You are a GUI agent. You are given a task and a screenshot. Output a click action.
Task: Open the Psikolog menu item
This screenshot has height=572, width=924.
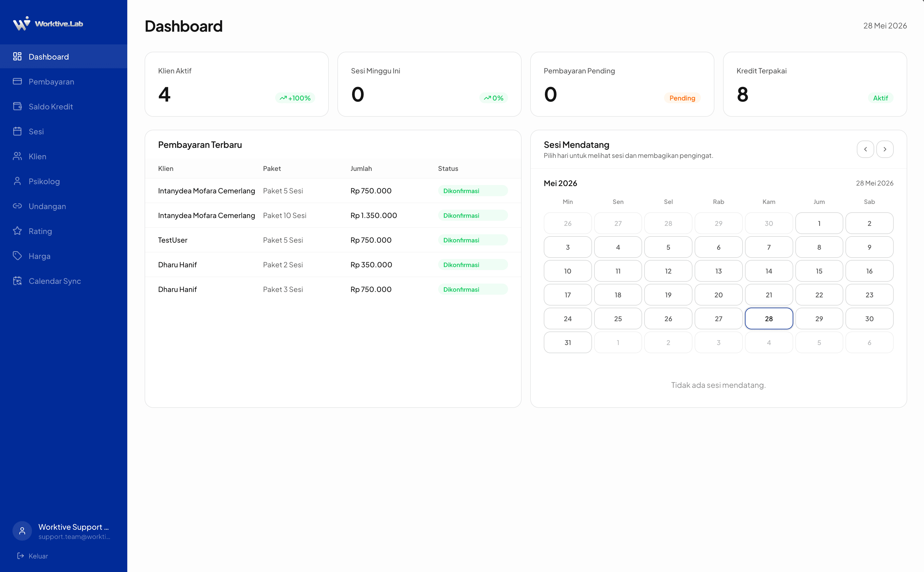pyautogui.click(x=64, y=181)
